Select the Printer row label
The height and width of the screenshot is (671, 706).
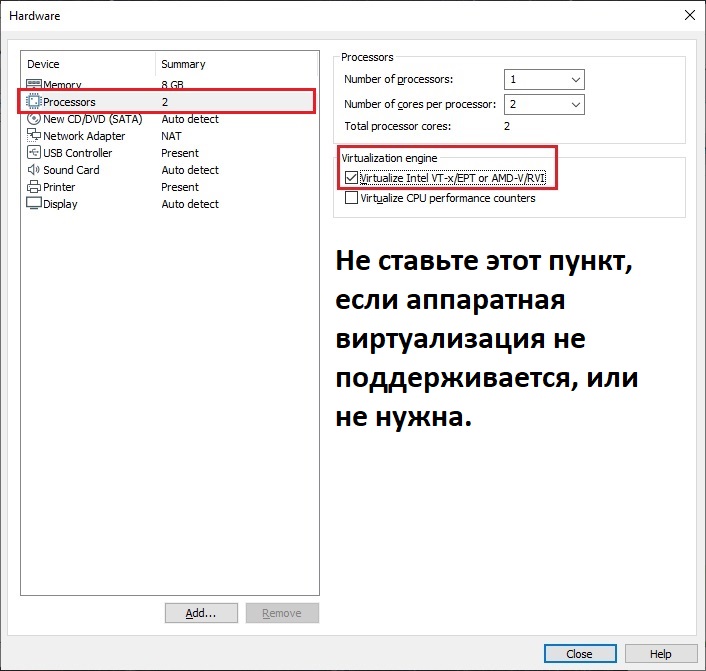[59, 187]
